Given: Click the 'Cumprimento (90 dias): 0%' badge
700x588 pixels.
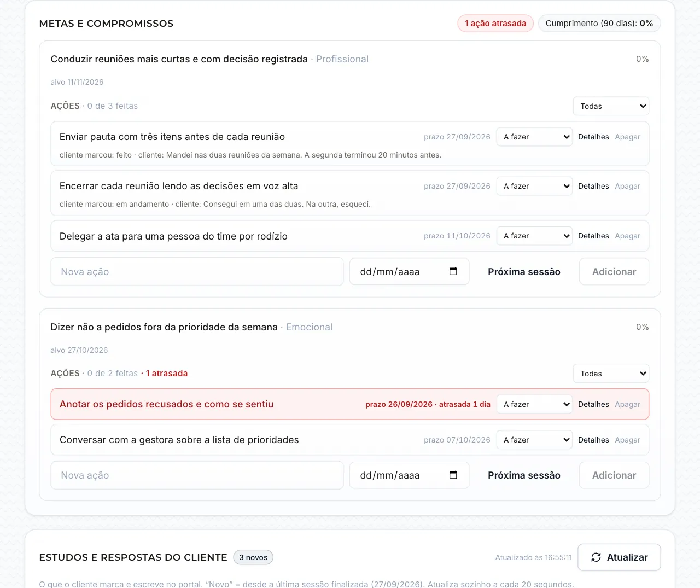Looking at the screenshot, I should click(599, 24).
